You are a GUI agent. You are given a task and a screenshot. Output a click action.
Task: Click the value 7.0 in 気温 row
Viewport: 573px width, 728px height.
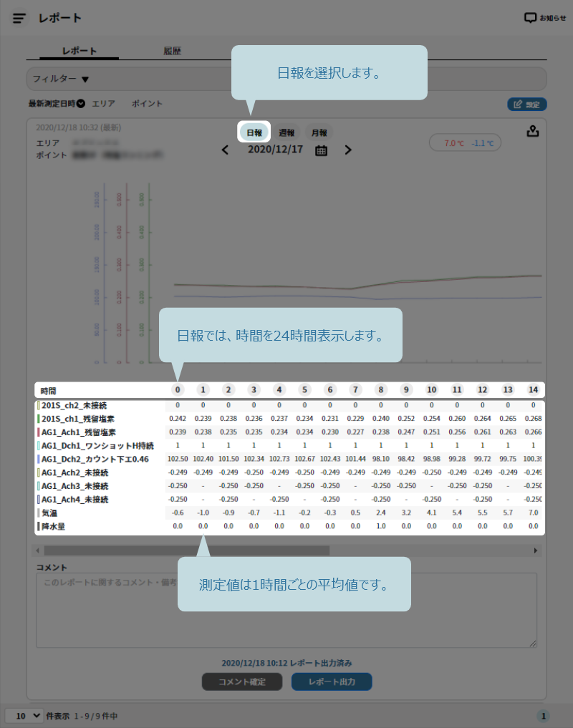[x=533, y=513]
